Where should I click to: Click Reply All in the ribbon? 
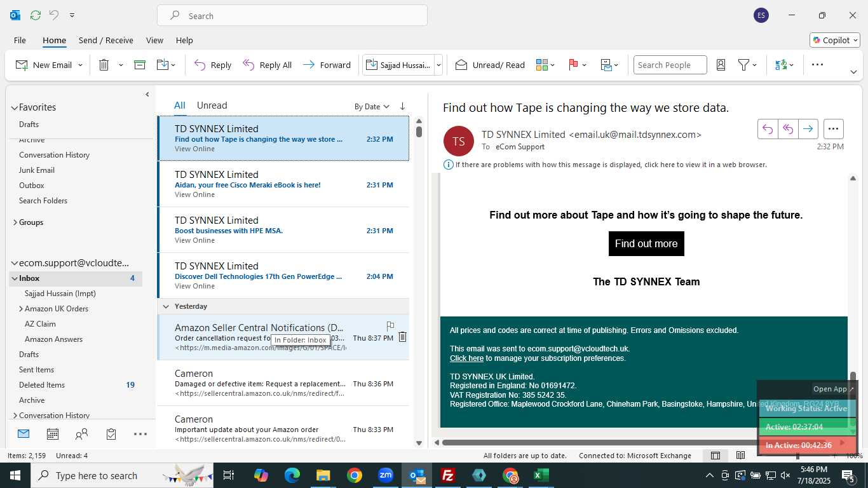268,65
